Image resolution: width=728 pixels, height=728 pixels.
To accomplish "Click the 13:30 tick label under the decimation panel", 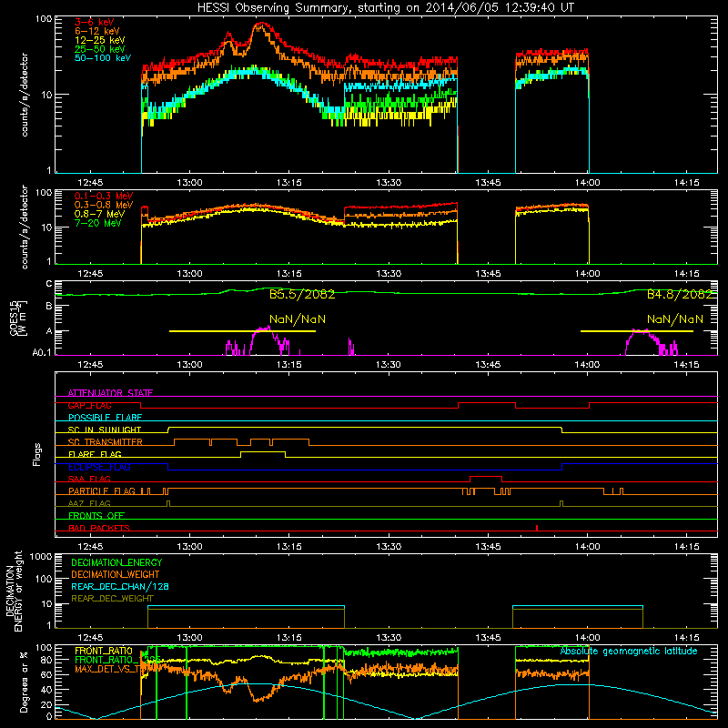I will coord(389,638).
